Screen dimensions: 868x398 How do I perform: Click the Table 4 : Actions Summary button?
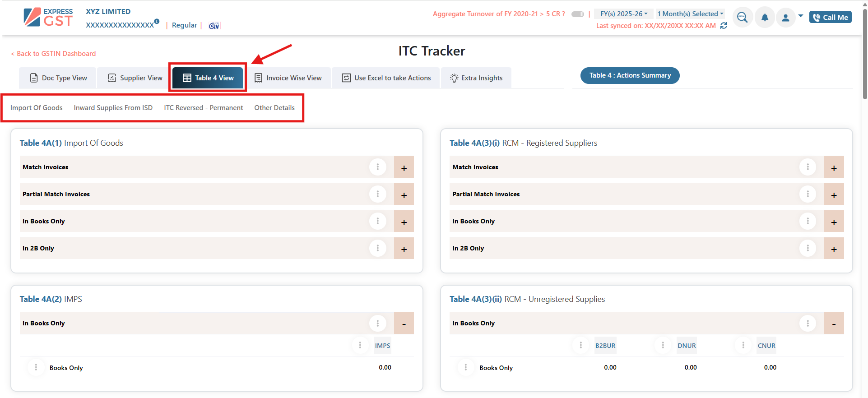point(630,75)
